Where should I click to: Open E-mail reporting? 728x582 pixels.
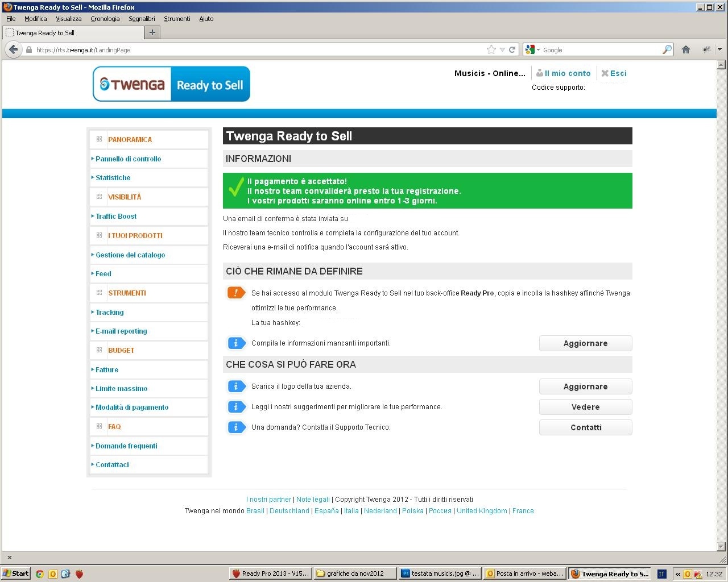coord(121,331)
